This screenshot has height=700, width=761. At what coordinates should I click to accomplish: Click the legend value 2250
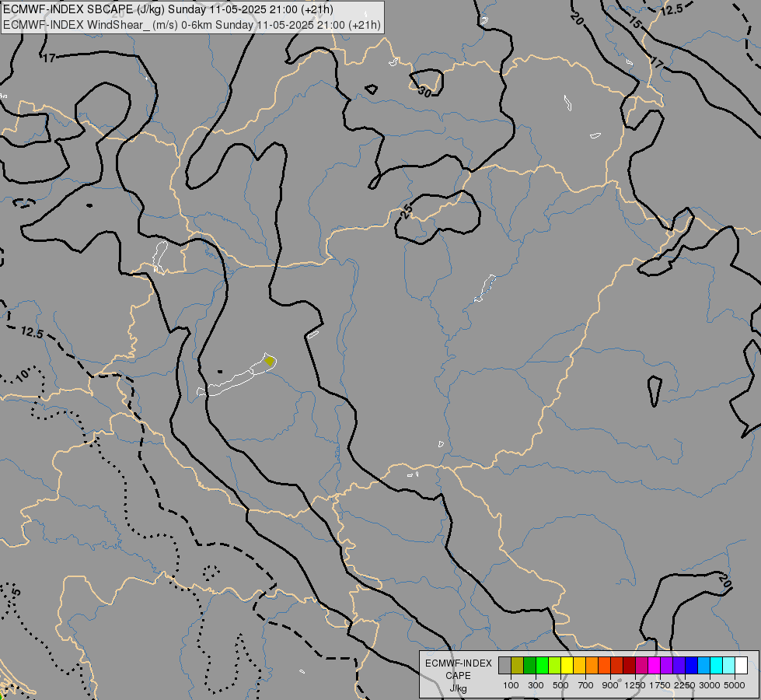coord(685,685)
